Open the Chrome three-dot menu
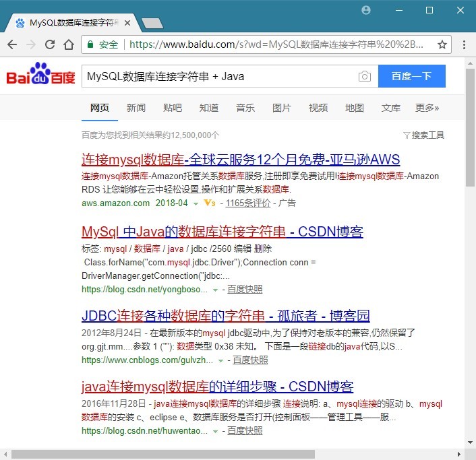 (464, 44)
